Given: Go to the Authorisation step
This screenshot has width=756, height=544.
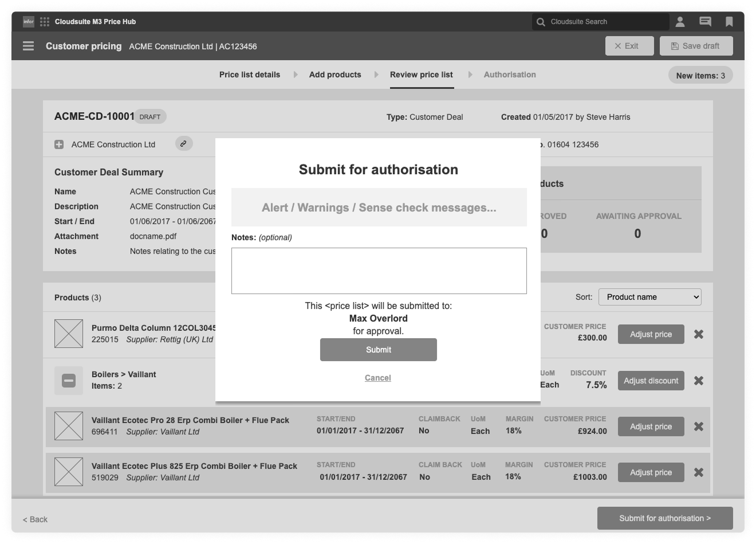Looking at the screenshot, I should click(510, 75).
